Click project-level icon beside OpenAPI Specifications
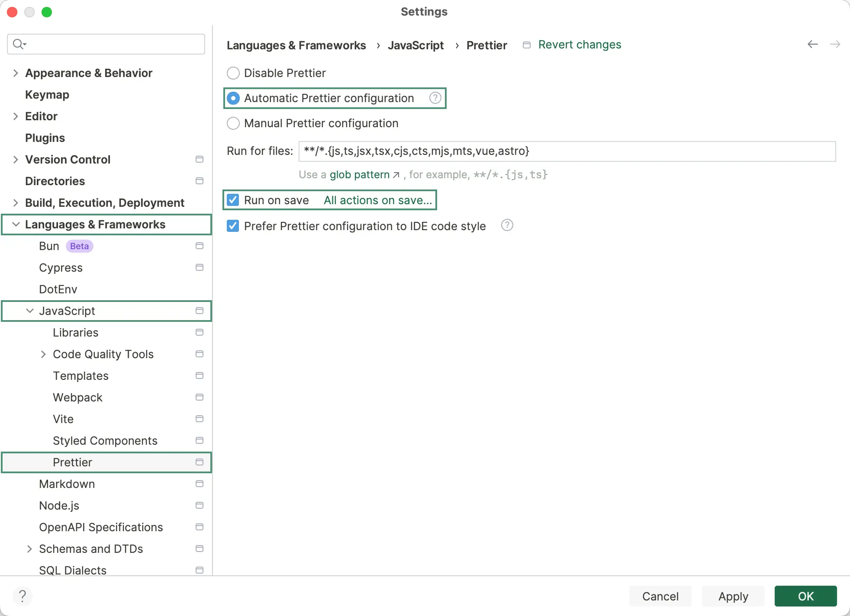The width and height of the screenshot is (850, 616). [200, 527]
